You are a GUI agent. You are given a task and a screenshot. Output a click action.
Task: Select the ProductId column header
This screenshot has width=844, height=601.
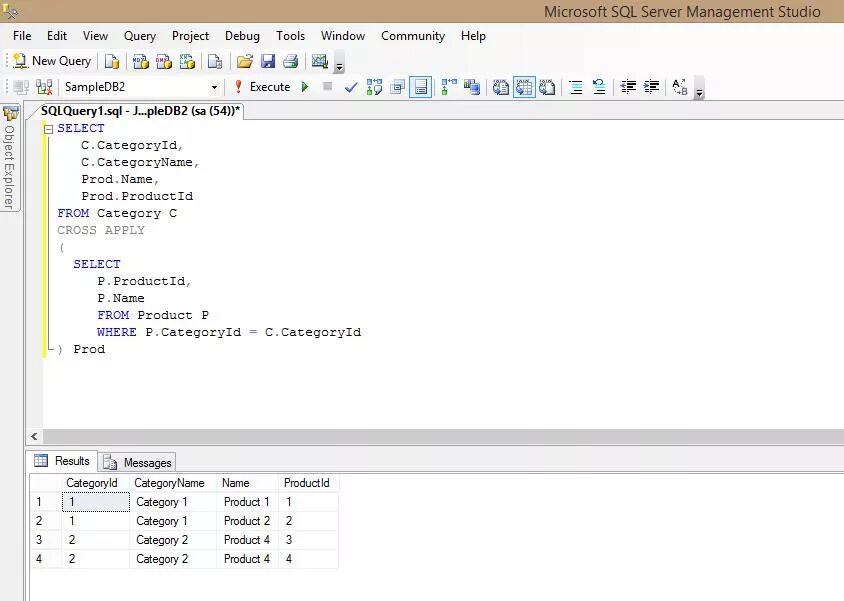click(x=308, y=483)
